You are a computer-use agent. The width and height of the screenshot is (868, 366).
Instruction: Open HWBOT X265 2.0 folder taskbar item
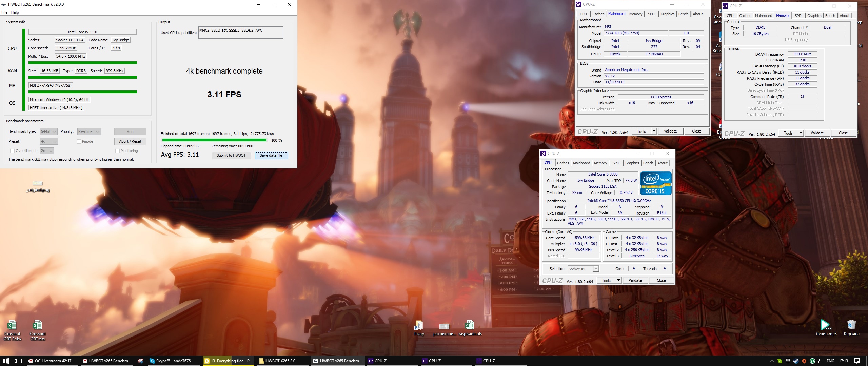[283, 361]
